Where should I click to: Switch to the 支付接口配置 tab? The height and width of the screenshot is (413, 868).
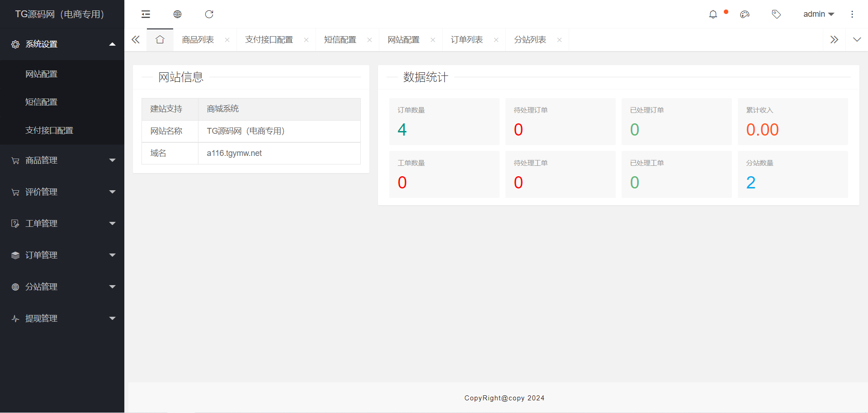point(269,40)
